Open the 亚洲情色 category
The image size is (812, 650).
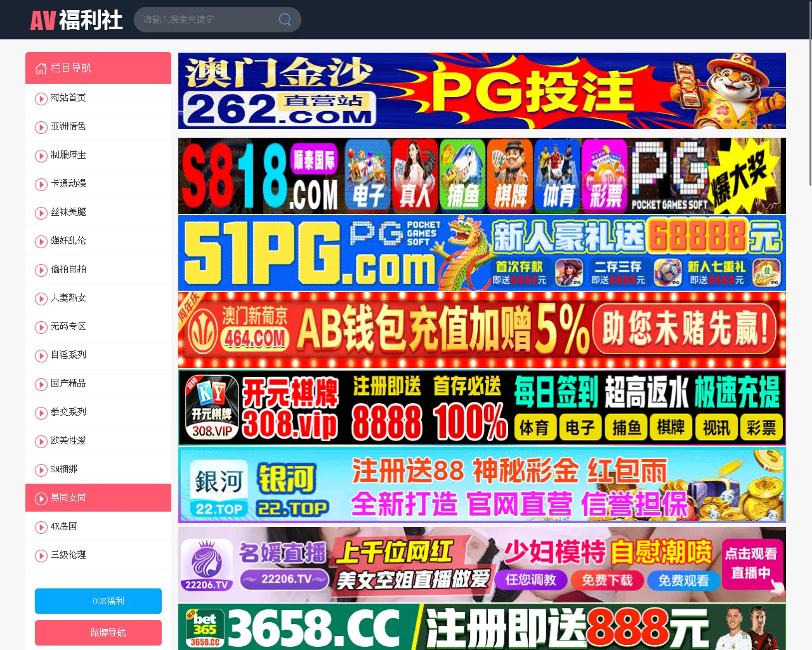tap(98, 126)
